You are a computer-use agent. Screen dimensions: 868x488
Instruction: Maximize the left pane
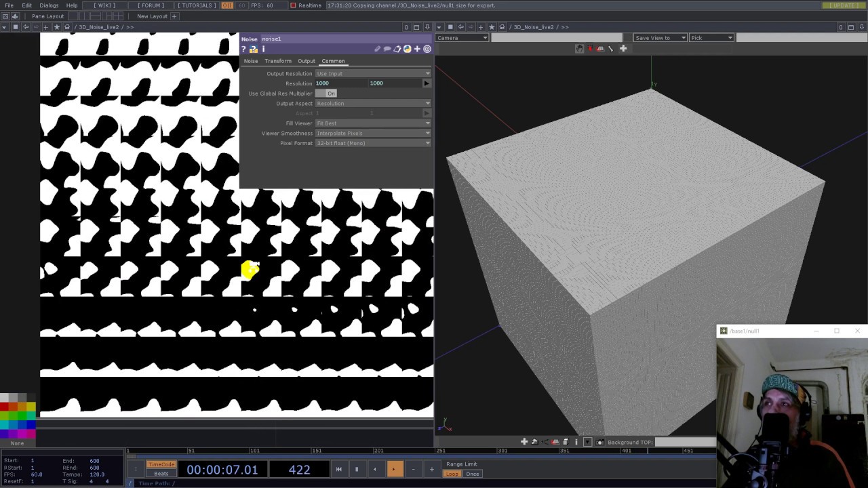417,27
